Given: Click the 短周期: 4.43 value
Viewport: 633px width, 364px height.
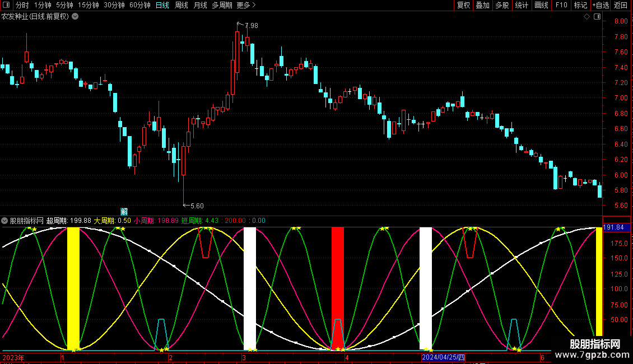Looking at the screenshot, I should point(200,221).
